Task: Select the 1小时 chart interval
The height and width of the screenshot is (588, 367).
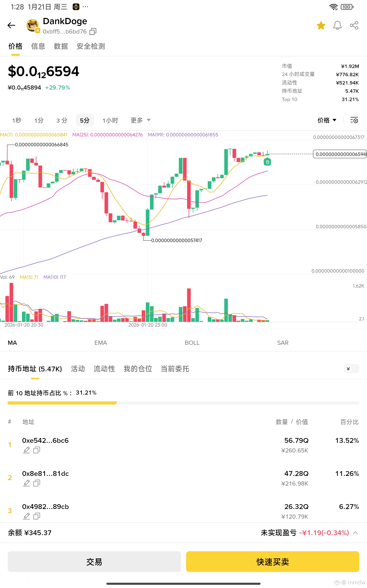Action: pyautogui.click(x=110, y=120)
